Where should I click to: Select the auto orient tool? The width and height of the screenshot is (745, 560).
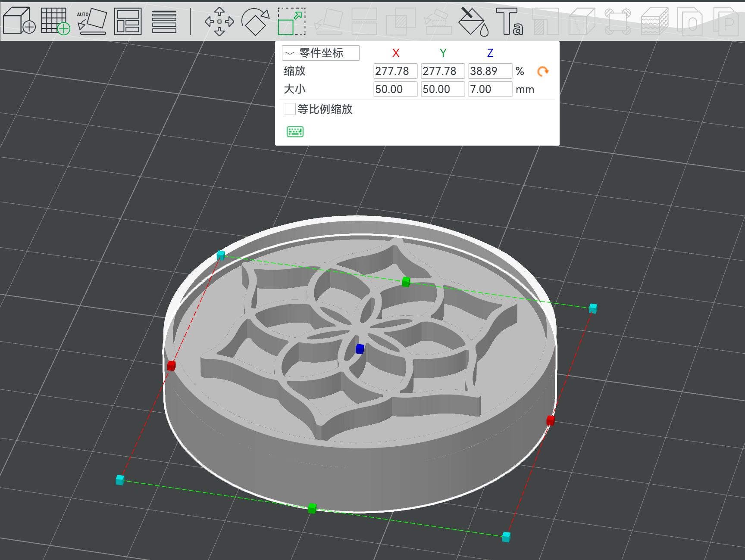92,21
